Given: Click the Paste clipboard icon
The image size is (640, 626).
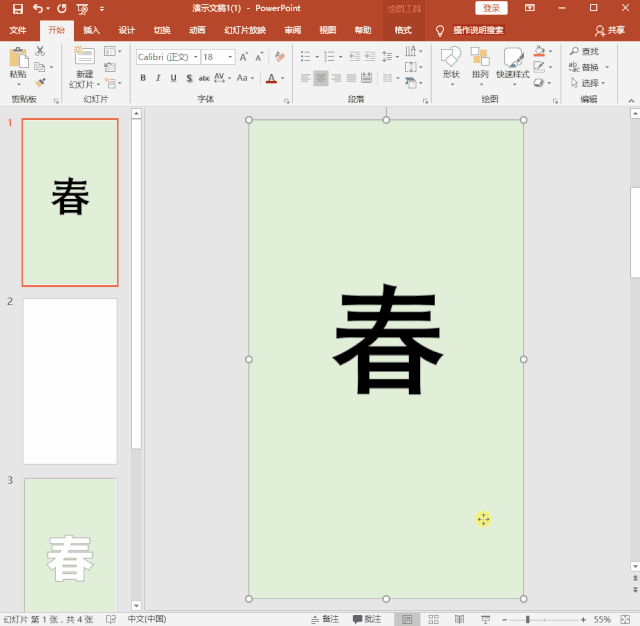Looking at the screenshot, I should point(18,57).
